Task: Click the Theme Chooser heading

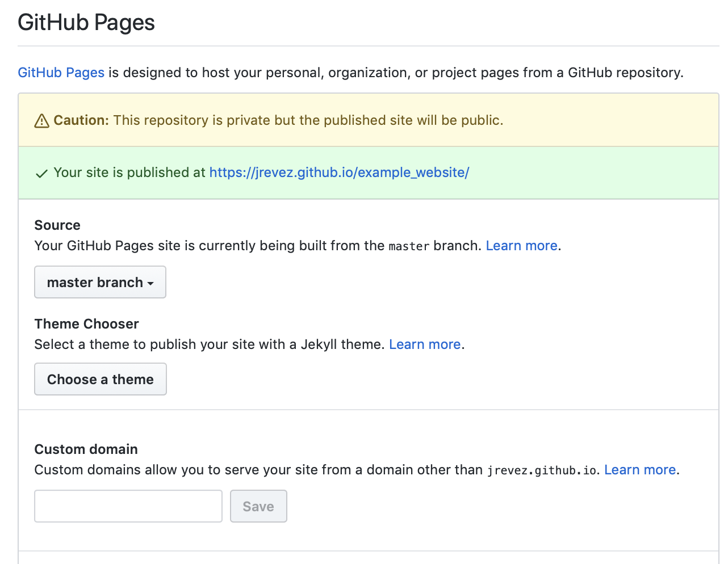Action: coord(87,324)
